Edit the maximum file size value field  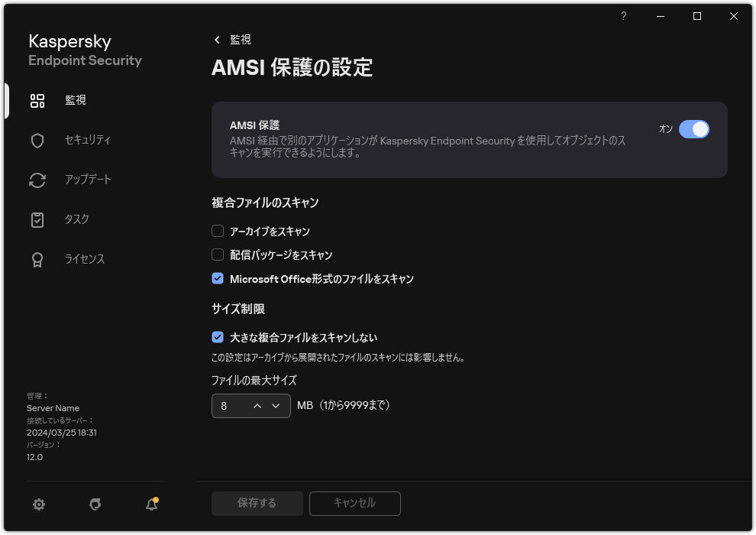click(229, 406)
